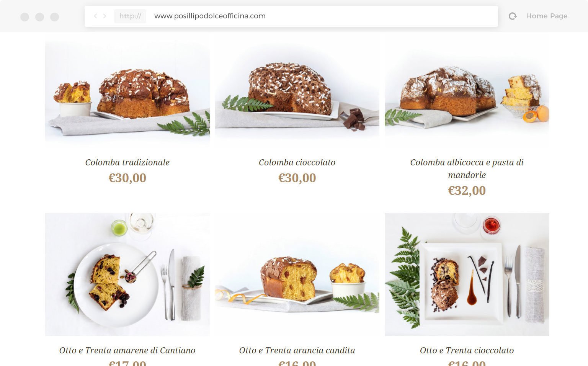Open Otto e Trenta arancia candita image
Image resolution: width=588 pixels, height=366 pixels.
[x=297, y=274]
